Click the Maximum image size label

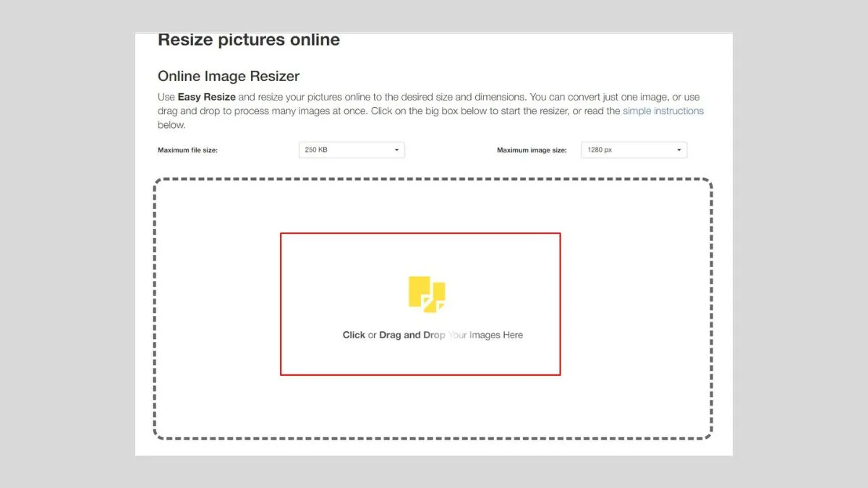point(531,150)
